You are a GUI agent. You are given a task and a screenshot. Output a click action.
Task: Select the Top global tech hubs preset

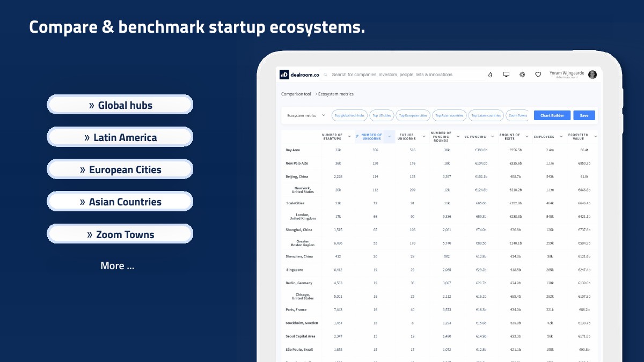(349, 115)
